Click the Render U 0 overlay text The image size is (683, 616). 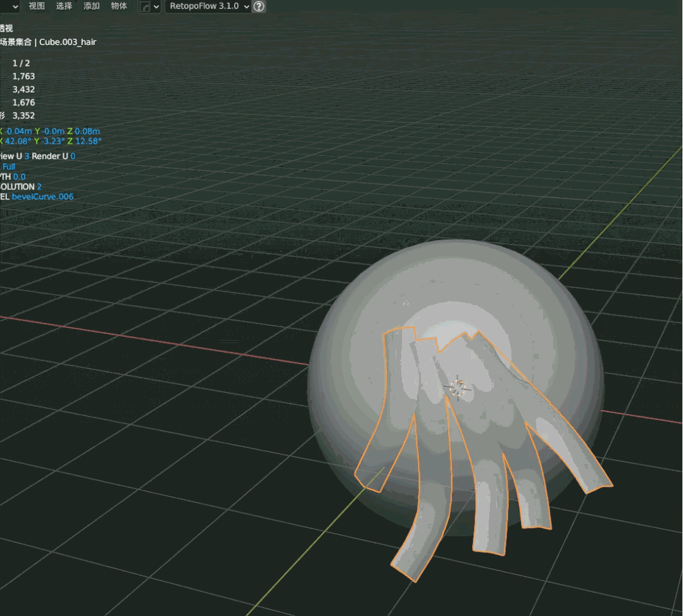pos(53,156)
